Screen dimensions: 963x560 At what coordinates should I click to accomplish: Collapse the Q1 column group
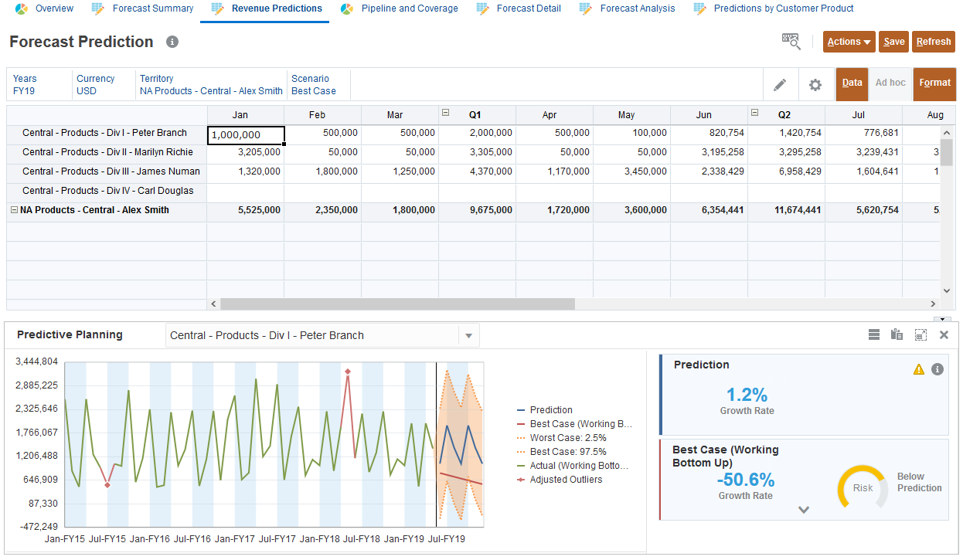(x=446, y=113)
